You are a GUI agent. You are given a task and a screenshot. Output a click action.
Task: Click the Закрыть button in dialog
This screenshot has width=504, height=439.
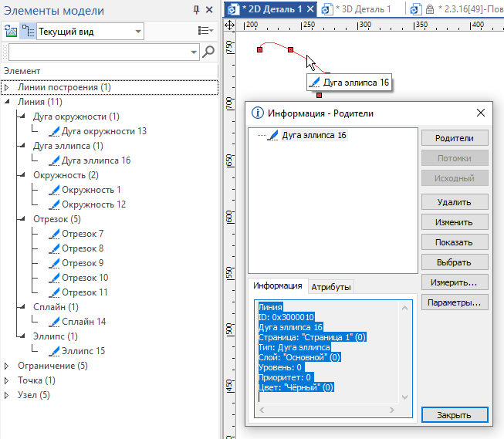(455, 415)
